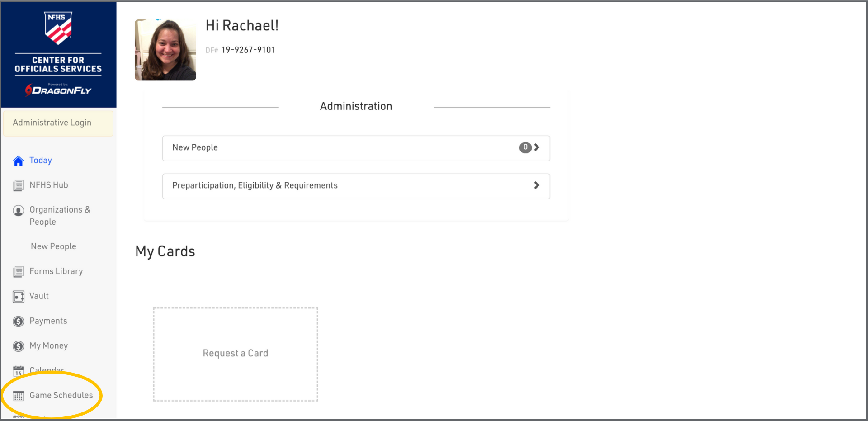The image size is (868, 421).
Task: Click the Request a Card box
Action: point(235,354)
